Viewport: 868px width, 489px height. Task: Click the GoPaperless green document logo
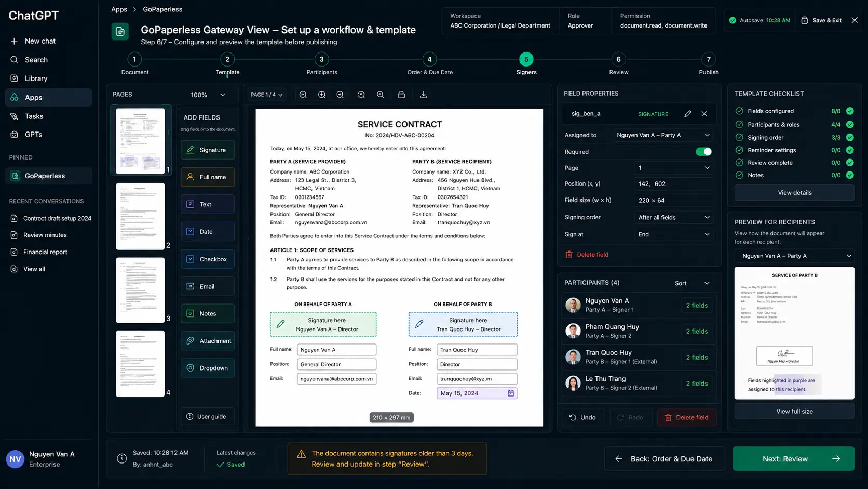coord(120,32)
